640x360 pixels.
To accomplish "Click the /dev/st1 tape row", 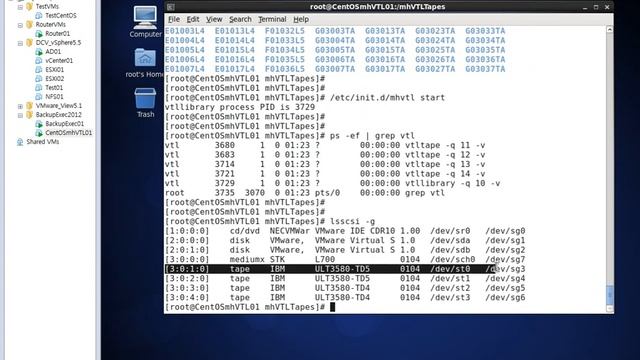I will click(345, 278).
